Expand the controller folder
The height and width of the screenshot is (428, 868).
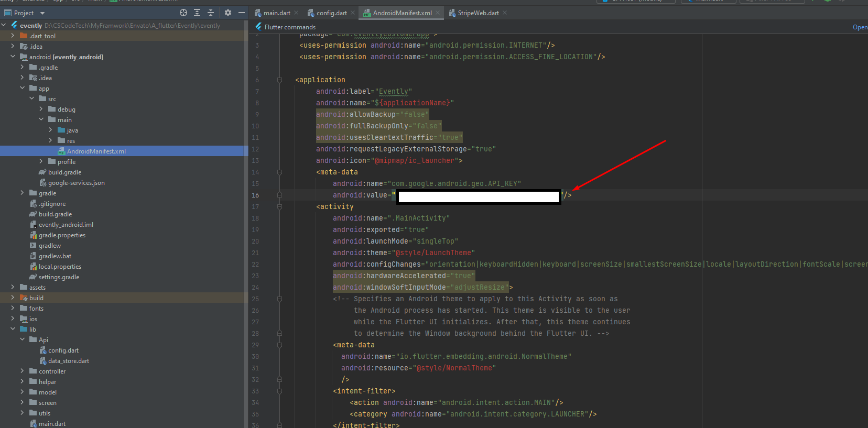(x=22, y=371)
